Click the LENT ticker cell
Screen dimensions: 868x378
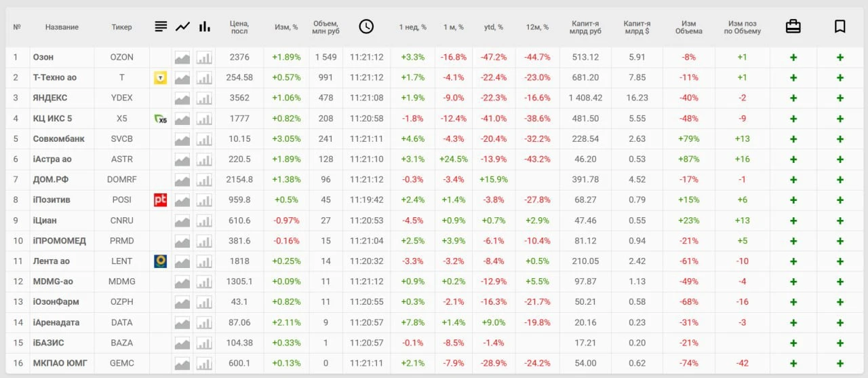tap(122, 261)
